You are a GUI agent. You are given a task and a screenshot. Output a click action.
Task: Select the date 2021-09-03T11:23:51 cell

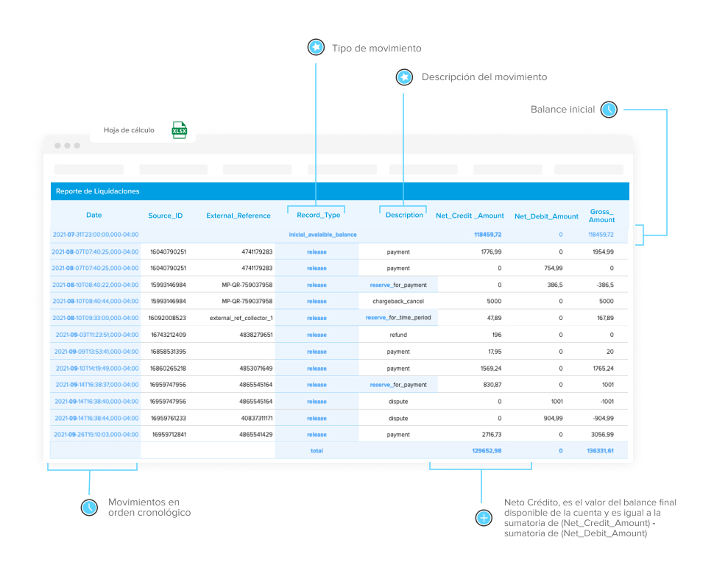[97, 335]
